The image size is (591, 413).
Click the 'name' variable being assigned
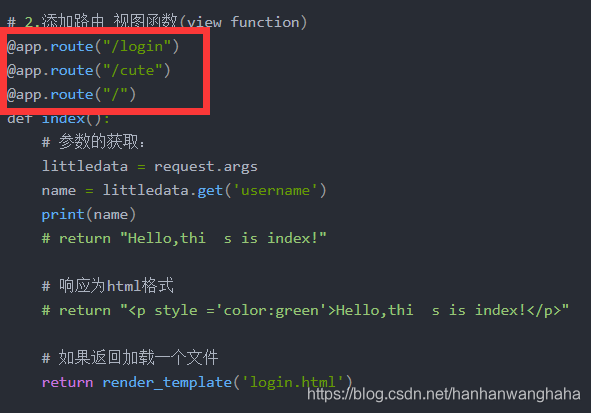[59, 190]
